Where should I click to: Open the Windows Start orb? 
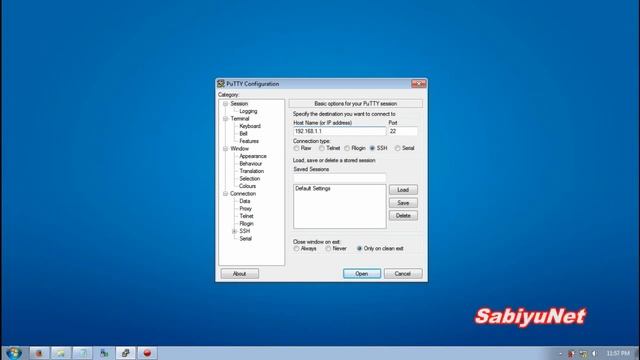click(14, 353)
